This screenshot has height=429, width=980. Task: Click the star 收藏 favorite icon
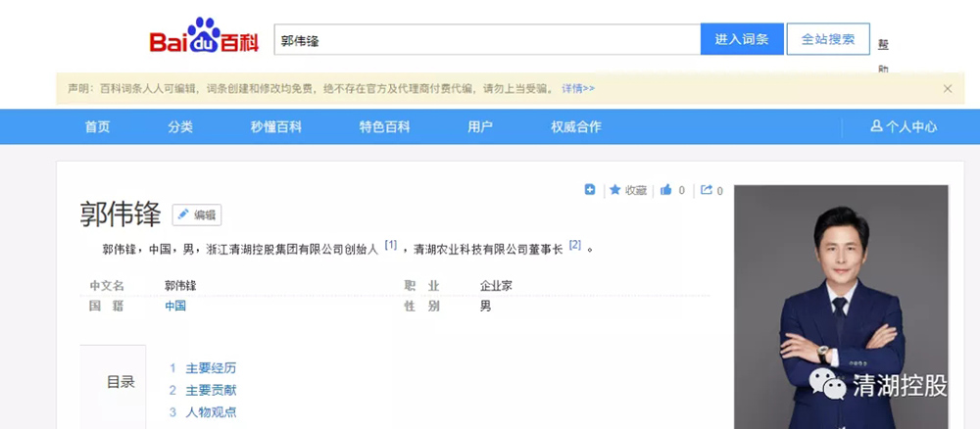click(616, 190)
